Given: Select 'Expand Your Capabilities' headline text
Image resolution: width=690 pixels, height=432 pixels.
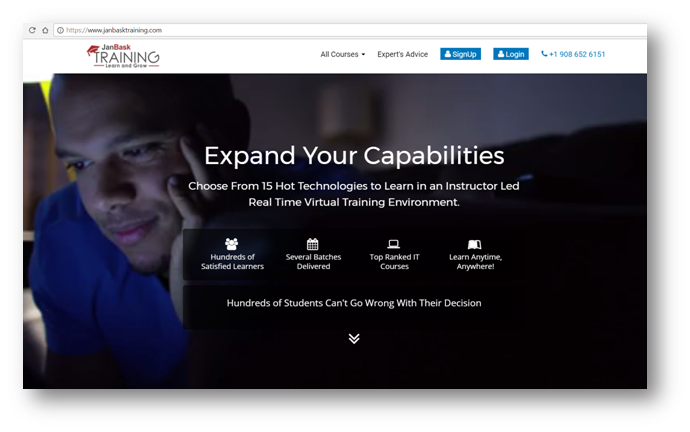Looking at the screenshot, I should tap(354, 156).
